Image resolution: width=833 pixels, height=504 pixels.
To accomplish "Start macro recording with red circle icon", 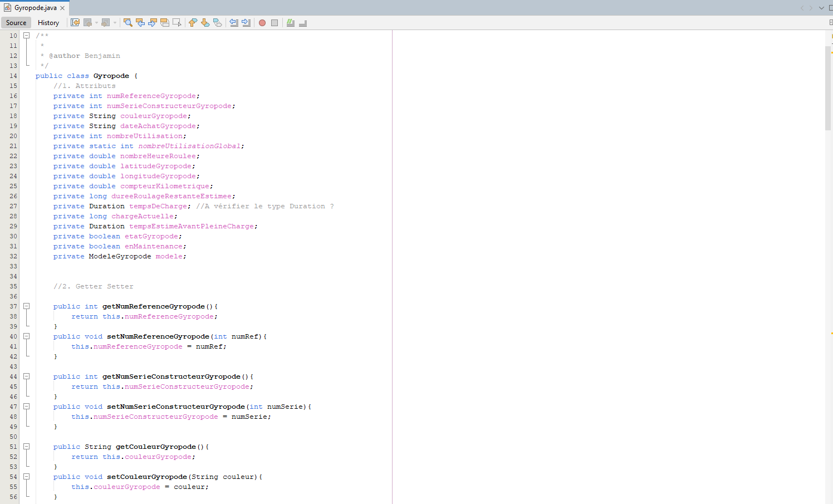I will click(x=262, y=23).
